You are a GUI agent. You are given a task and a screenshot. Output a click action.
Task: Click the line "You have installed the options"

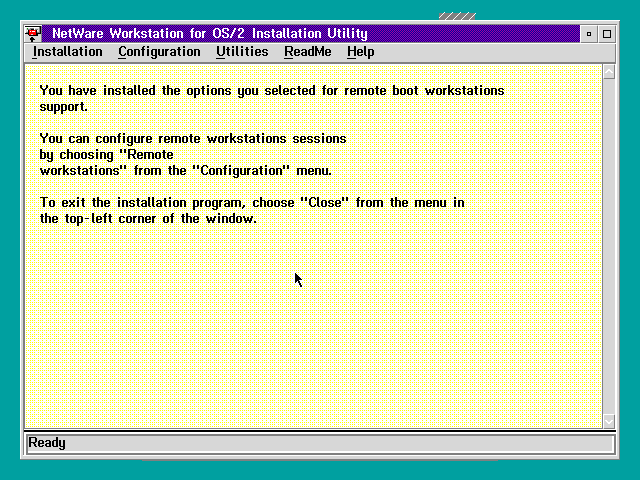click(272, 91)
